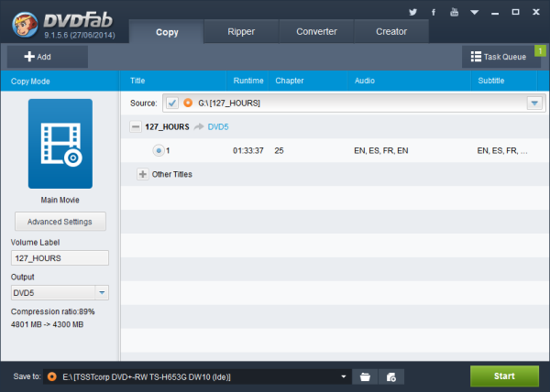Click the DVD5 output link

[218, 126]
